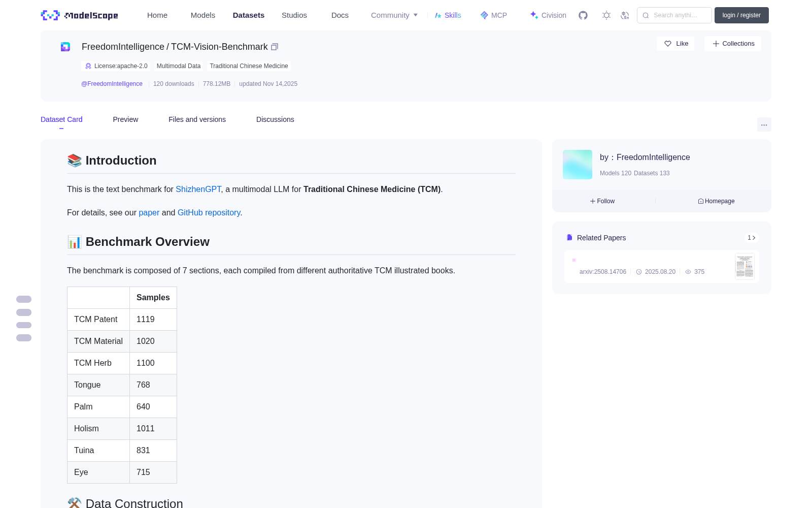This screenshot has width=812, height=508.
Task: Open the three-dots more options button
Action: point(764,124)
